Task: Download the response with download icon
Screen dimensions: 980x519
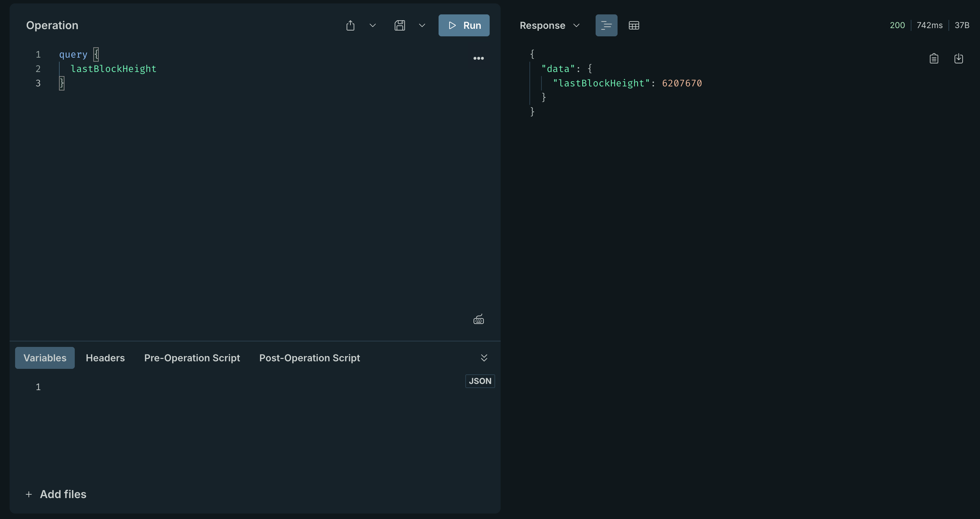Action: click(x=958, y=58)
